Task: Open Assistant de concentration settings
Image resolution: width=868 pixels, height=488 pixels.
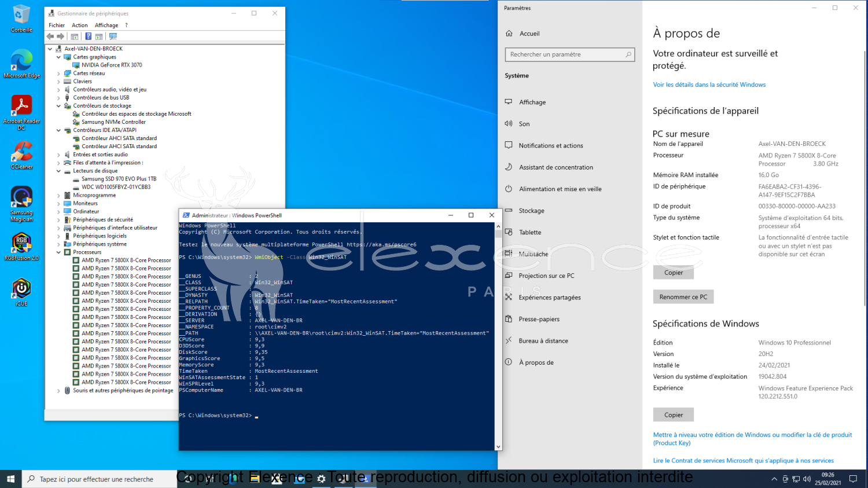Action: (556, 167)
